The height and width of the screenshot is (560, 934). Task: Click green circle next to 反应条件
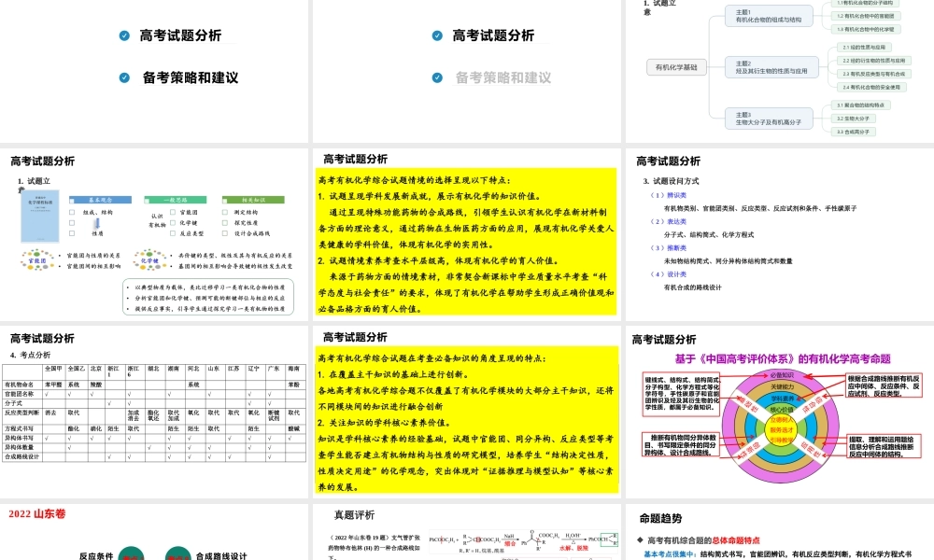131,553
